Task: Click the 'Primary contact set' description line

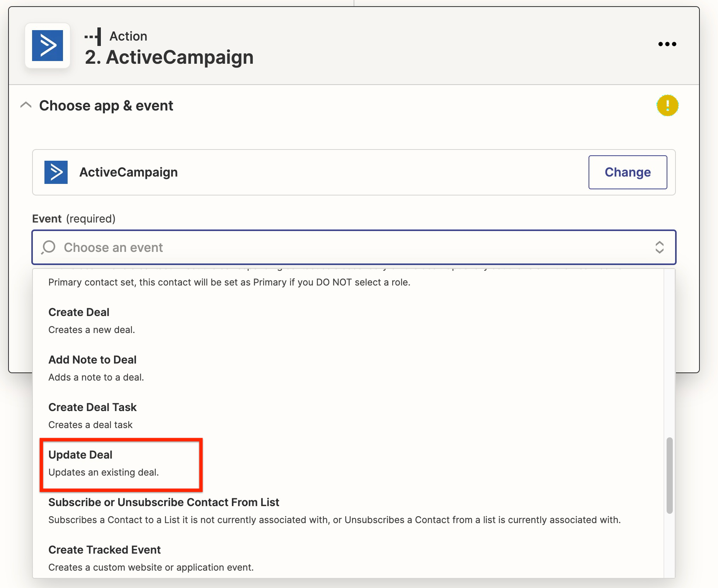Action: pyautogui.click(x=229, y=282)
